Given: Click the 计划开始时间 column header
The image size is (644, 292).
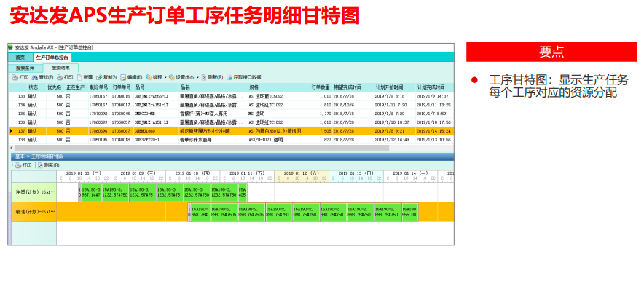Looking at the screenshot, I should 394,87.
